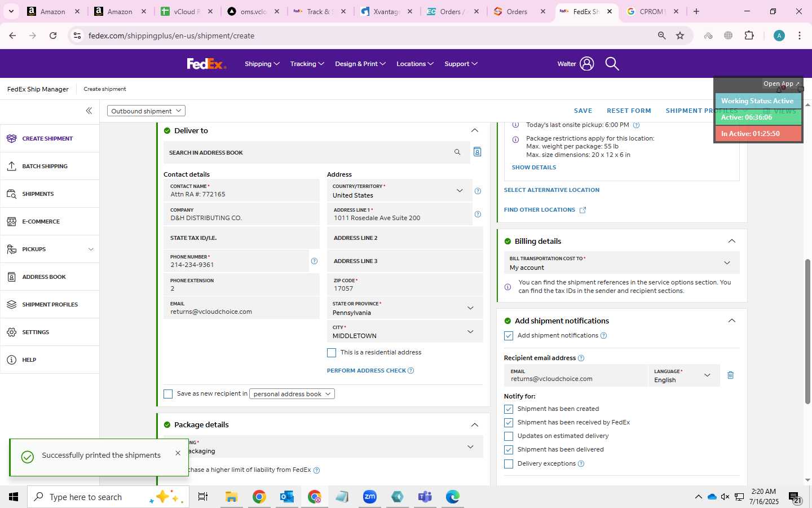The height and width of the screenshot is (508, 812).
Task: Click the FedEx logo
Action: (x=206, y=64)
